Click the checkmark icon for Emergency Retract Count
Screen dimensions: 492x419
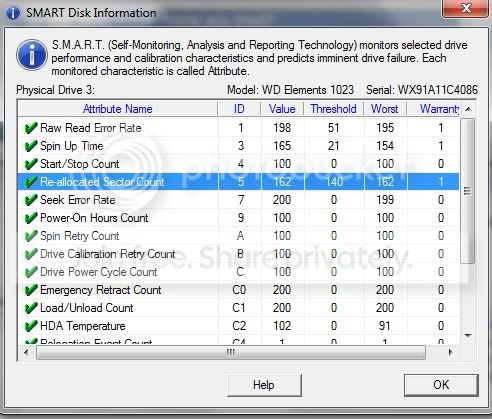[x=31, y=290]
